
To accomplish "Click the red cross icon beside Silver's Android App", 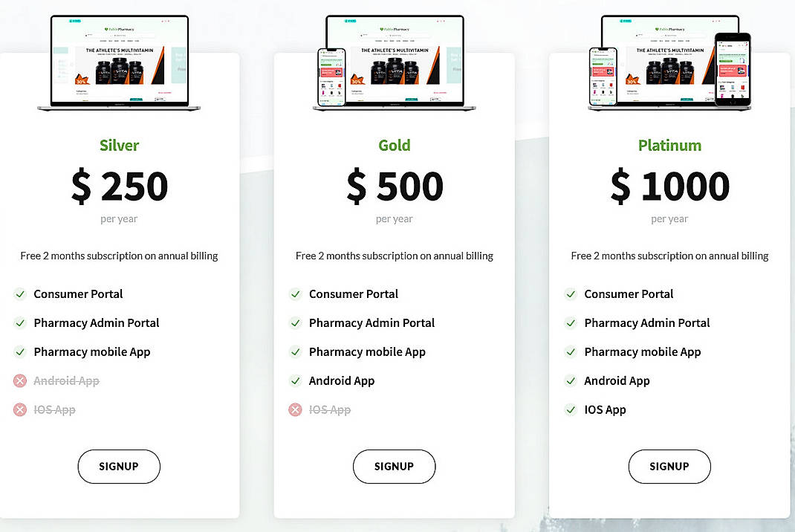I will 20,380.
